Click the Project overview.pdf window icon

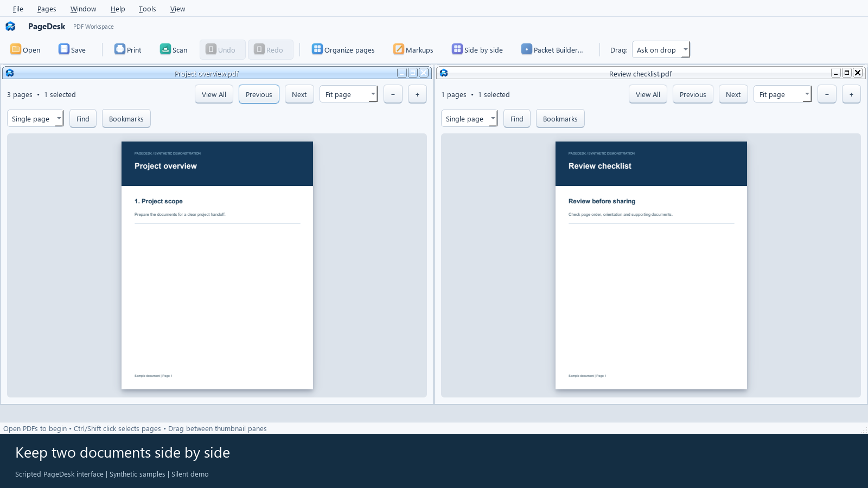(10, 73)
